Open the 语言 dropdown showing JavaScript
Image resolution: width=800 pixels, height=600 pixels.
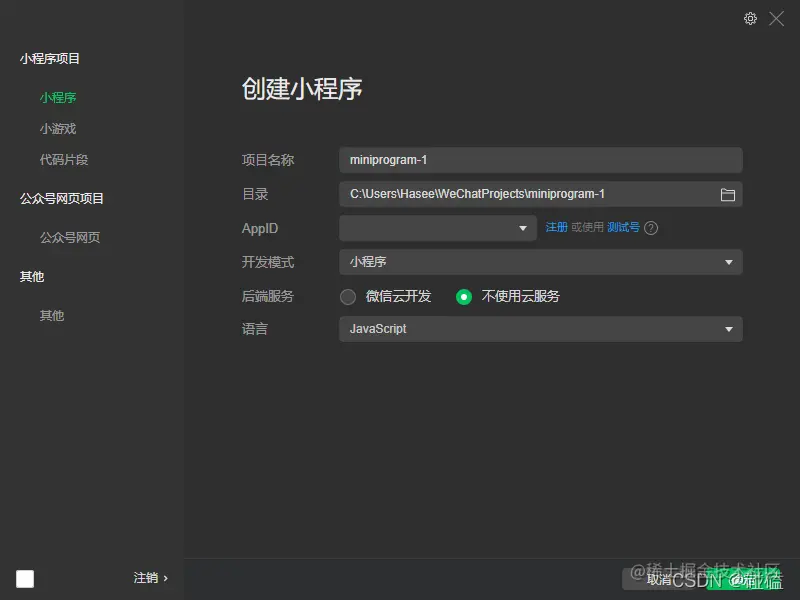(540, 328)
